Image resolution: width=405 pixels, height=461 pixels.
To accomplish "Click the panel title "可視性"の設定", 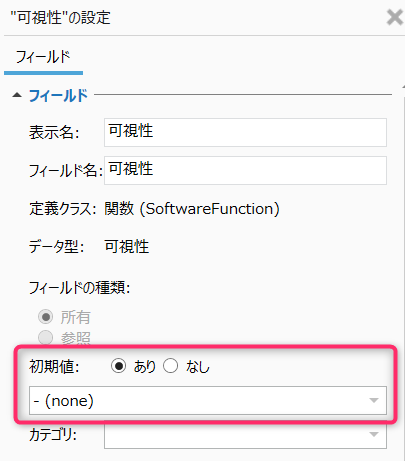I will click(60, 17).
